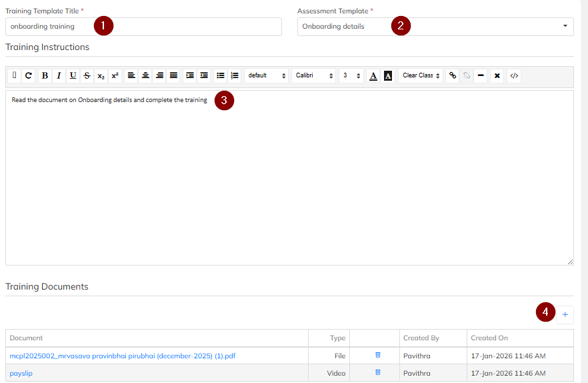Insert a horizontal rule
588x383 pixels.
pos(481,75)
